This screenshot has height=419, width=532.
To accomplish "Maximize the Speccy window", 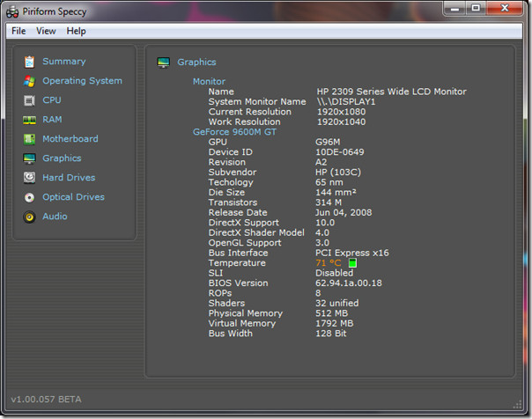I will (476, 8).
